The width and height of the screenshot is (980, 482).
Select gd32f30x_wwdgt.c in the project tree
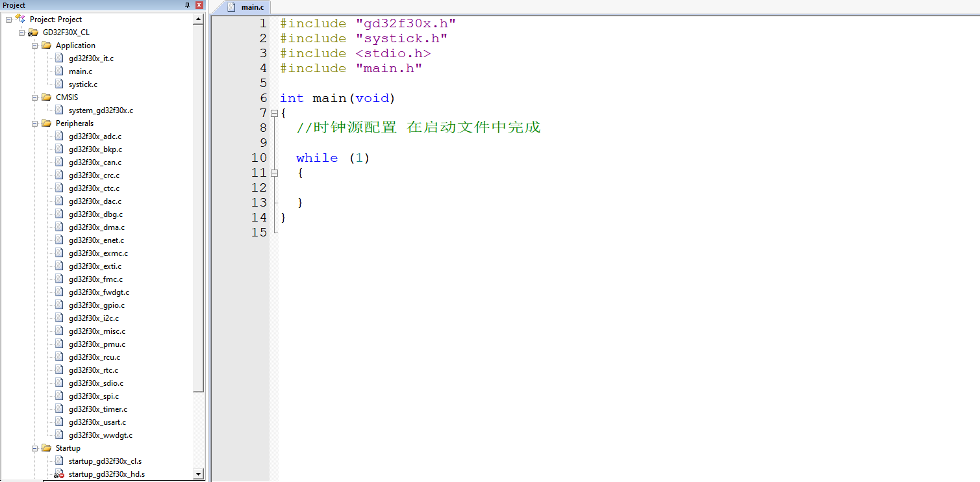coord(101,435)
